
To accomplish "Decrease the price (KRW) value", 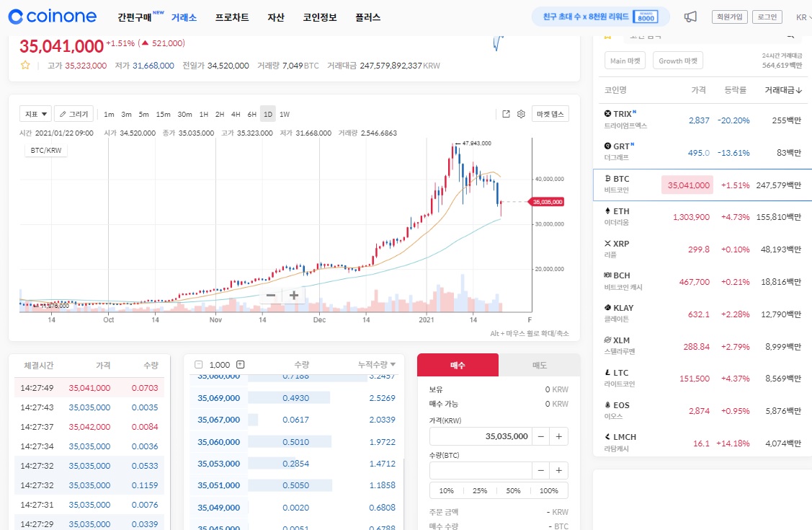I will click(x=540, y=436).
